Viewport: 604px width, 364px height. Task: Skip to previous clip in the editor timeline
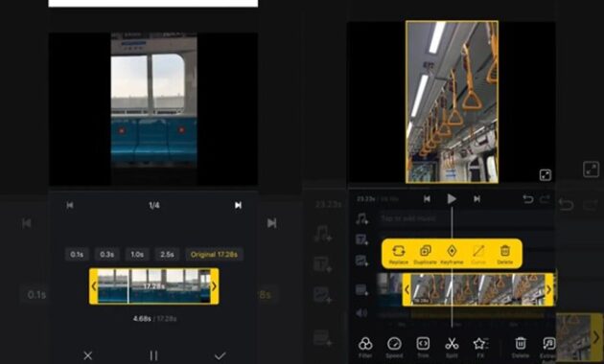(x=427, y=199)
